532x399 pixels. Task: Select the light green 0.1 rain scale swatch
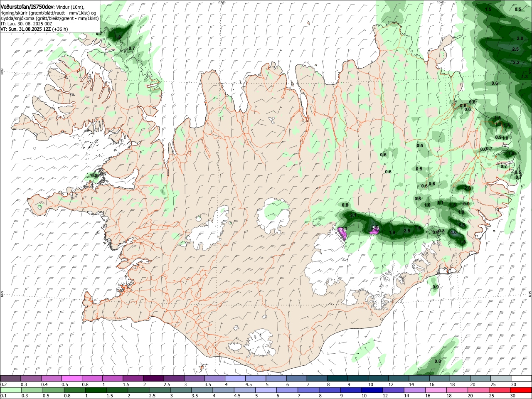[x=10, y=390]
